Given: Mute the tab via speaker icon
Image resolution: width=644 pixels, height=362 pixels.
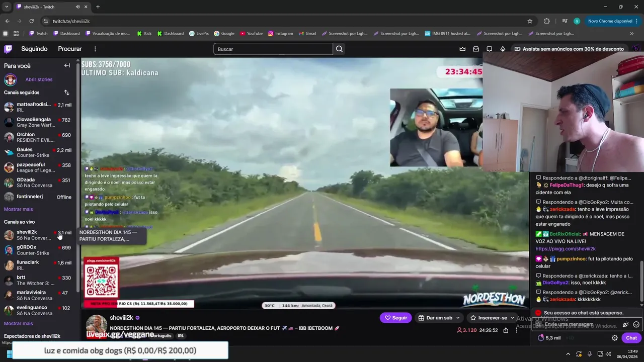Looking at the screenshot, I should pyautogui.click(x=77, y=7).
